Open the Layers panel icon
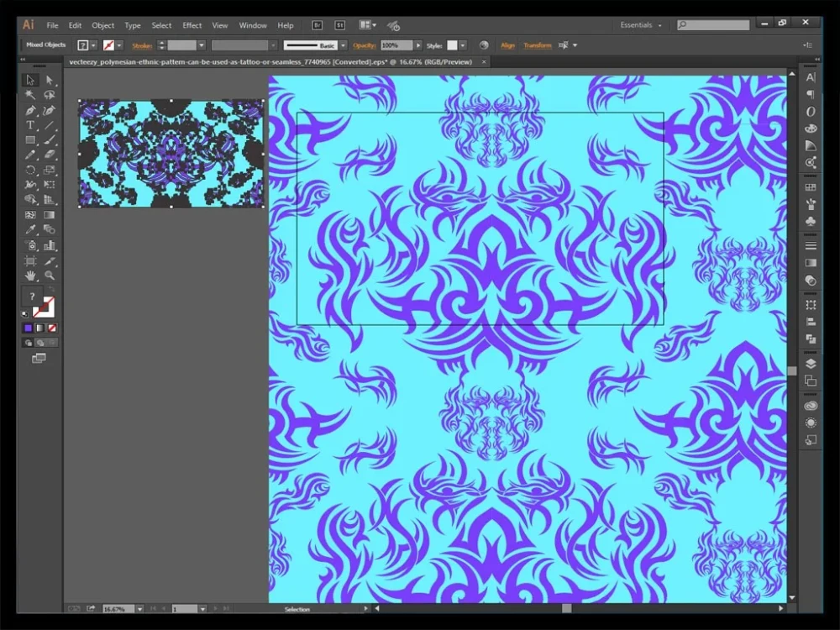The height and width of the screenshot is (630, 840). tap(811, 364)
